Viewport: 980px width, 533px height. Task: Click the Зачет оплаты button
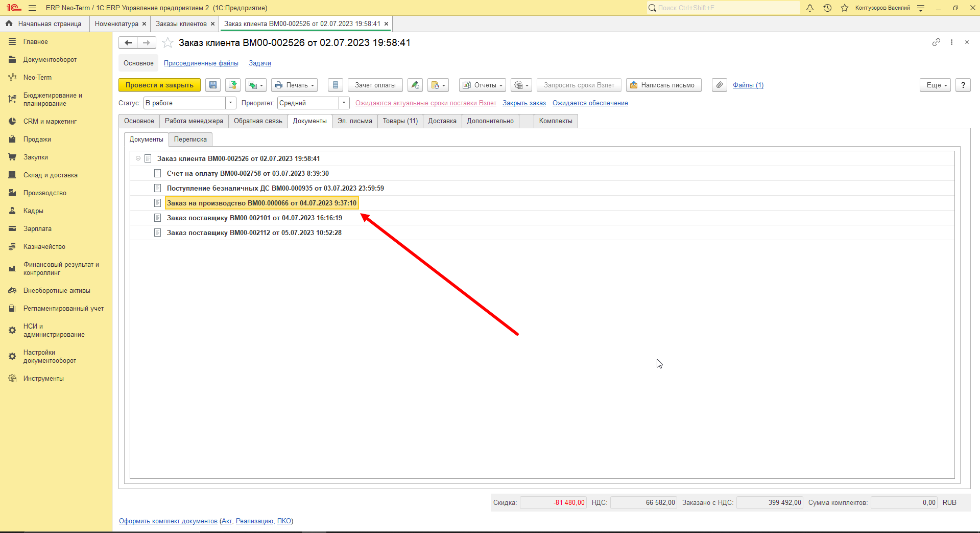click(x=375, y=85)
